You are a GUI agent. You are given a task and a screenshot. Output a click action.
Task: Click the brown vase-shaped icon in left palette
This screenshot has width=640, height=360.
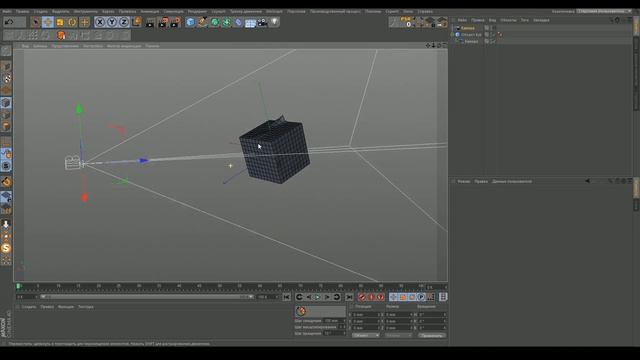point(6,182)
